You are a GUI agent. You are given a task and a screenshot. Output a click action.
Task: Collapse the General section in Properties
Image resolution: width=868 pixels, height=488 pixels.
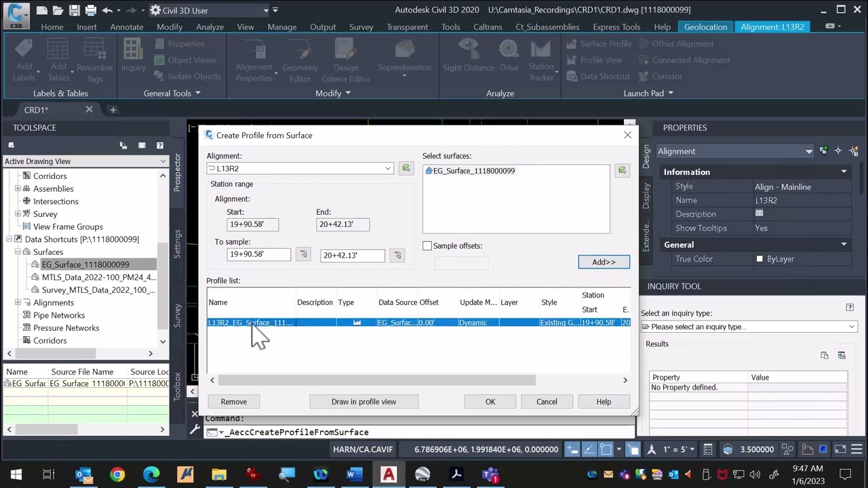coord(844,245)
